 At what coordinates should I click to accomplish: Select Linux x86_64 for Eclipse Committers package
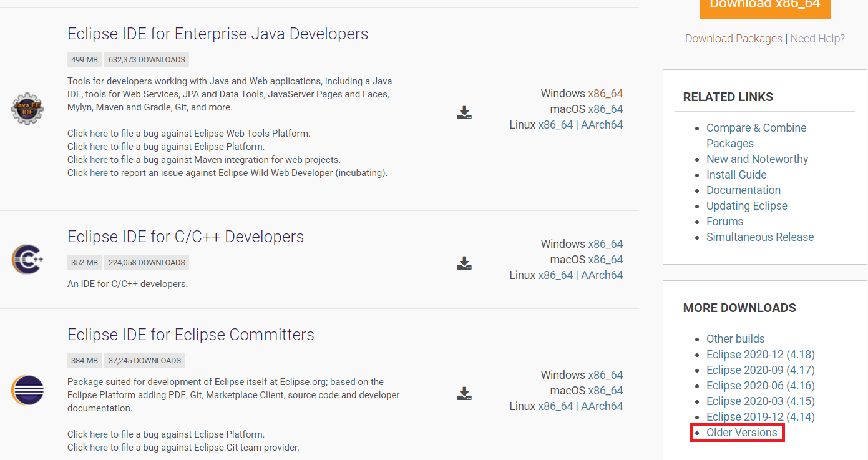tap(555, 406)
